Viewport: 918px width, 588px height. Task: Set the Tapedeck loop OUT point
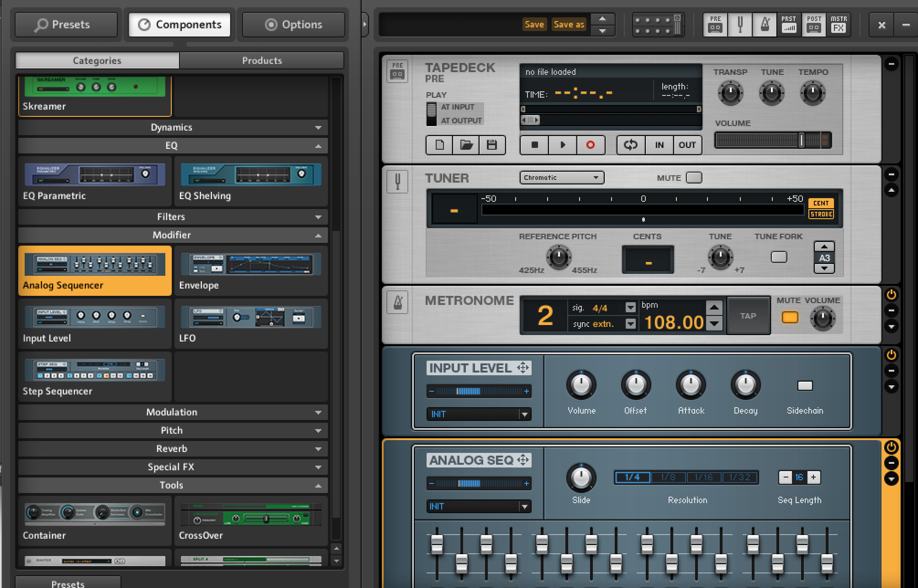(x=687, y=145)
